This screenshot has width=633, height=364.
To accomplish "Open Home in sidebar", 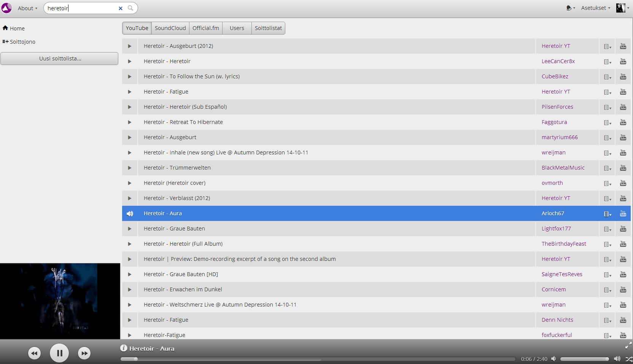I will tap(14, 28).
